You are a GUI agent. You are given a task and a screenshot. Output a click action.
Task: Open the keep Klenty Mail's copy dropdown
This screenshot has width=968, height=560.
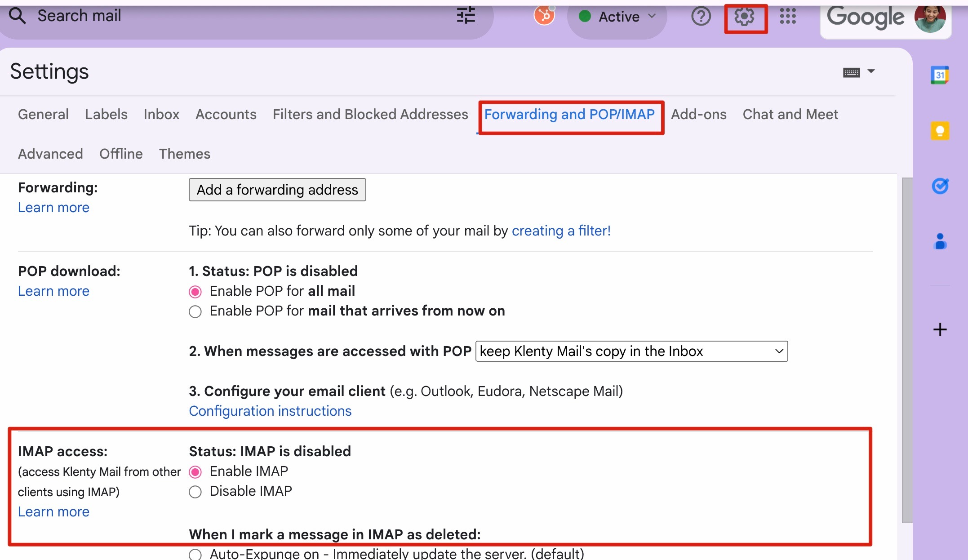point(631,351)
